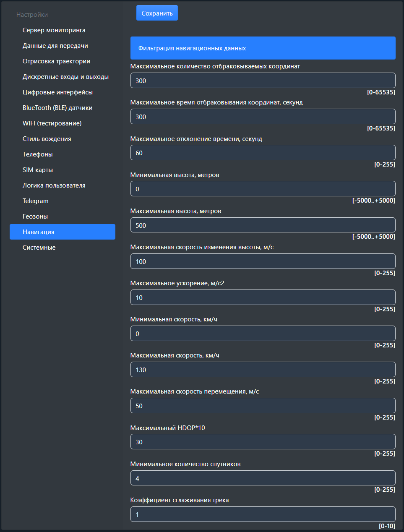This screenshot has width=404, height=532.
Task: Open WIFI (тестирование) settings page
Action: pos(52,123)
